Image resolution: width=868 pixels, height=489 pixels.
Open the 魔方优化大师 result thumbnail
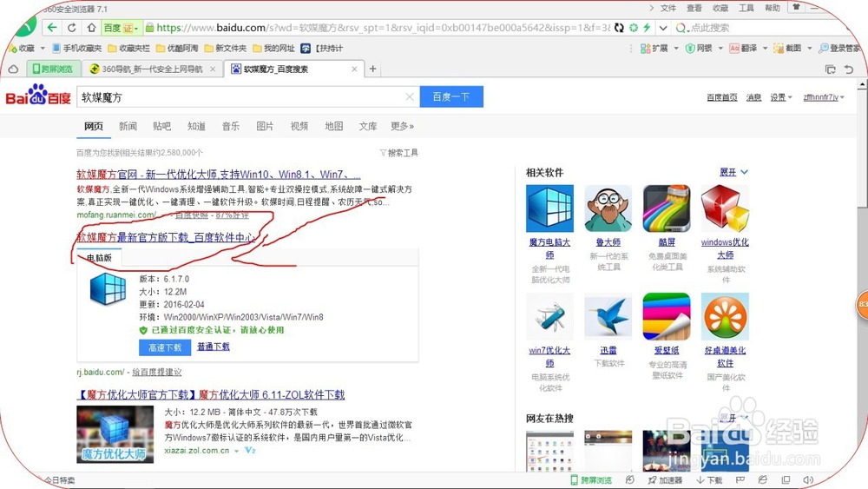tap(115, 434)
